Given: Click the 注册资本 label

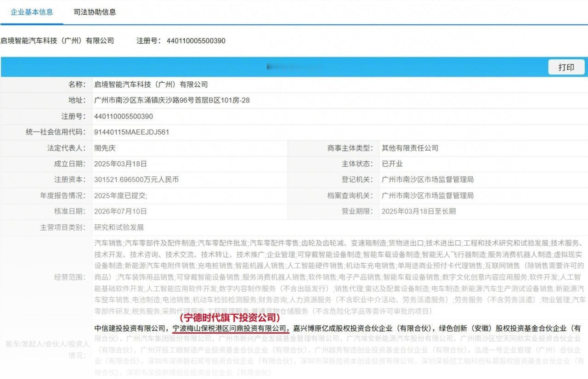Looking at the screenshot, I should pyautogui.click(x=70, y=180).
